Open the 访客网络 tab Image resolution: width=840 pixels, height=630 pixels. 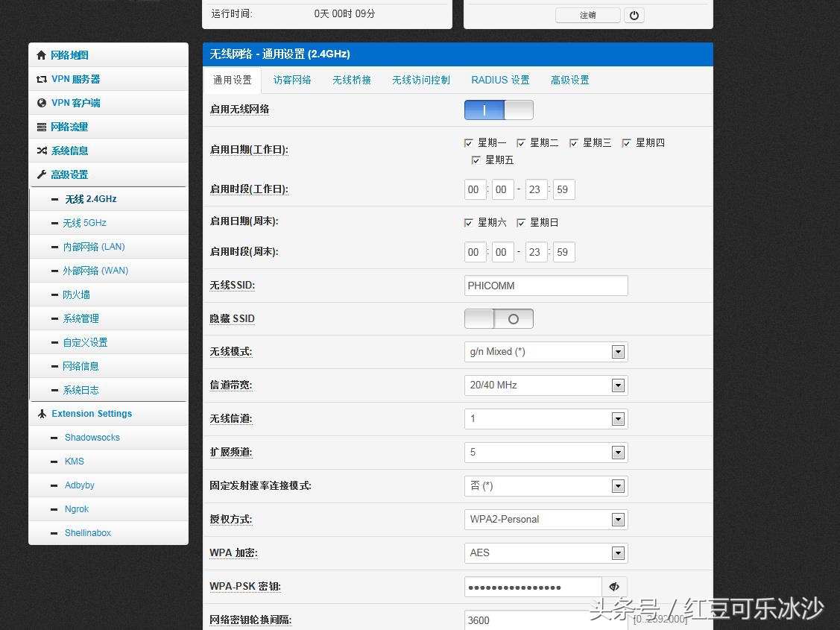click(292, 80)
